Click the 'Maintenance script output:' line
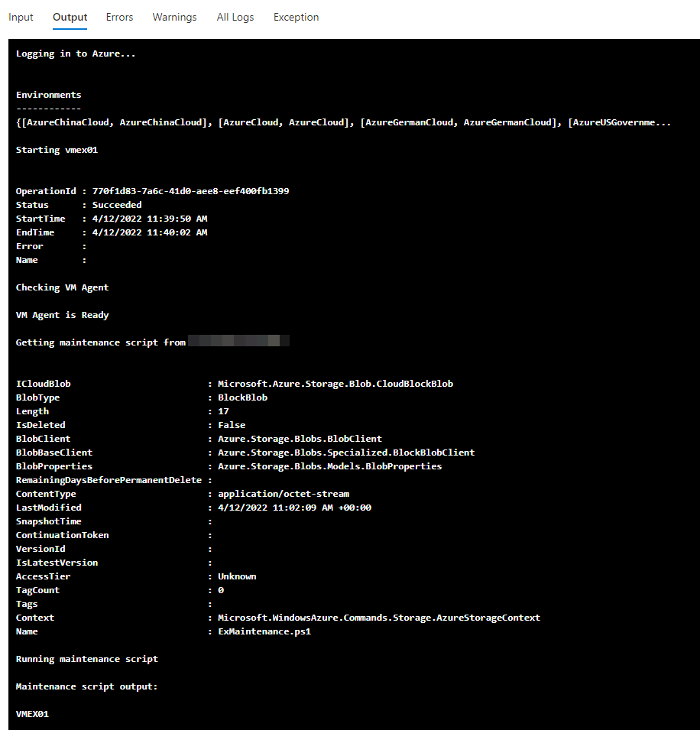The image size is (700, 730). [x=86, y=686]
